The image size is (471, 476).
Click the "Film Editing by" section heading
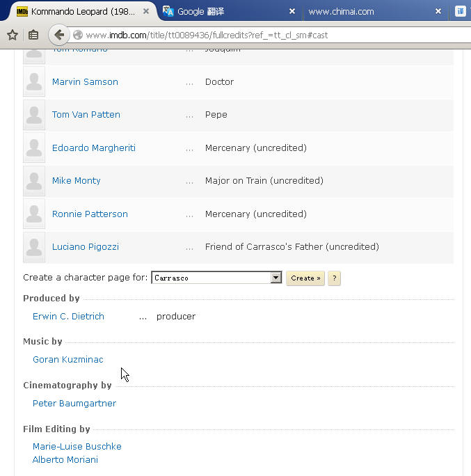[x=56, y=429]
